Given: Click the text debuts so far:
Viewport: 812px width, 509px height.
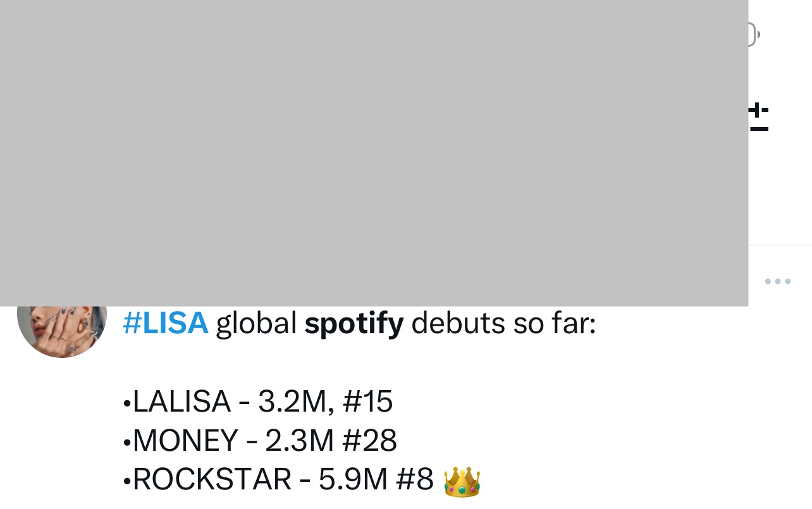Looking at the screenshot, I should click(503, 324).
